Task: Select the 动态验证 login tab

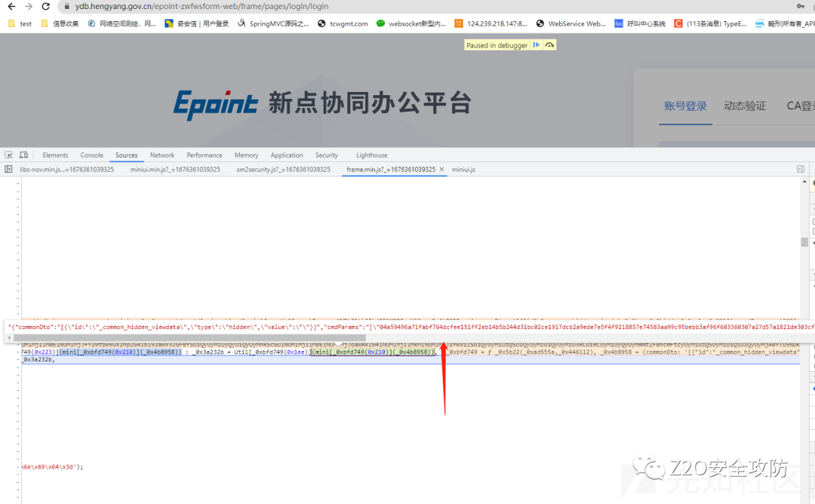Action: click(x=745, y=106)
